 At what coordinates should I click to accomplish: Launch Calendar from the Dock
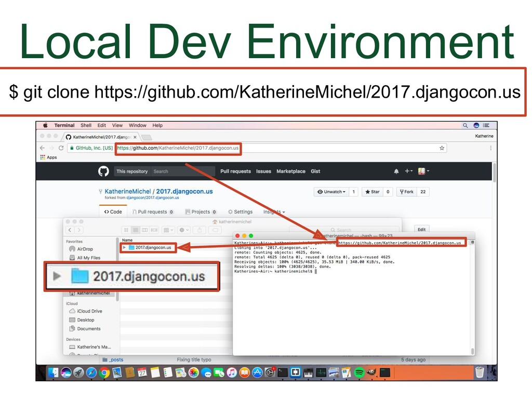tap(142, 372)
